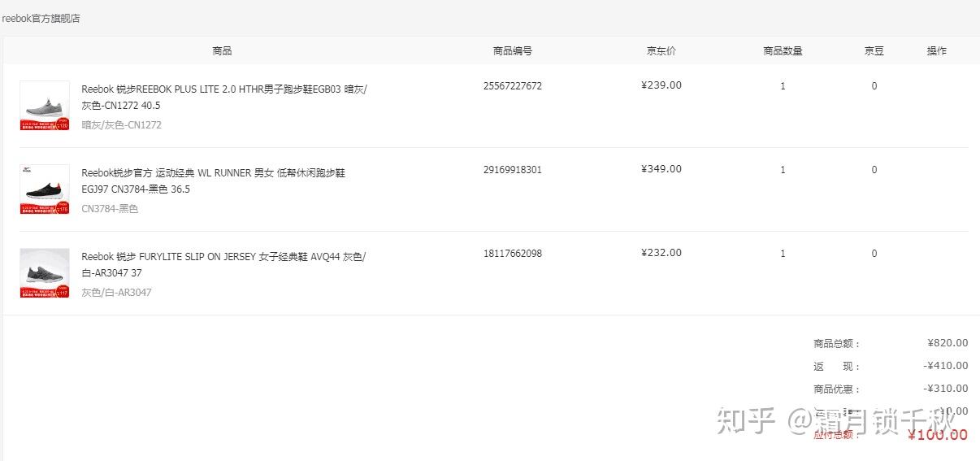Select product number 18117662098
Image resolution: width=980 pixels, height=461 pixels.
[512, 253]
